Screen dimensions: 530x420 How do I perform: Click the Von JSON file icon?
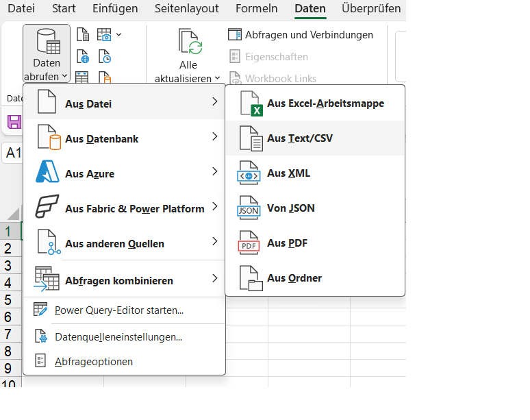click(x=249, y=208)
